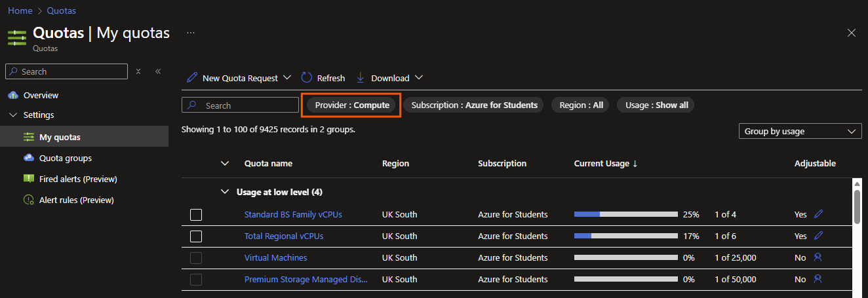Tick the Virtual Machines row checkbox
This screenshot has width=868, height=298.
[x=196, y=258]
